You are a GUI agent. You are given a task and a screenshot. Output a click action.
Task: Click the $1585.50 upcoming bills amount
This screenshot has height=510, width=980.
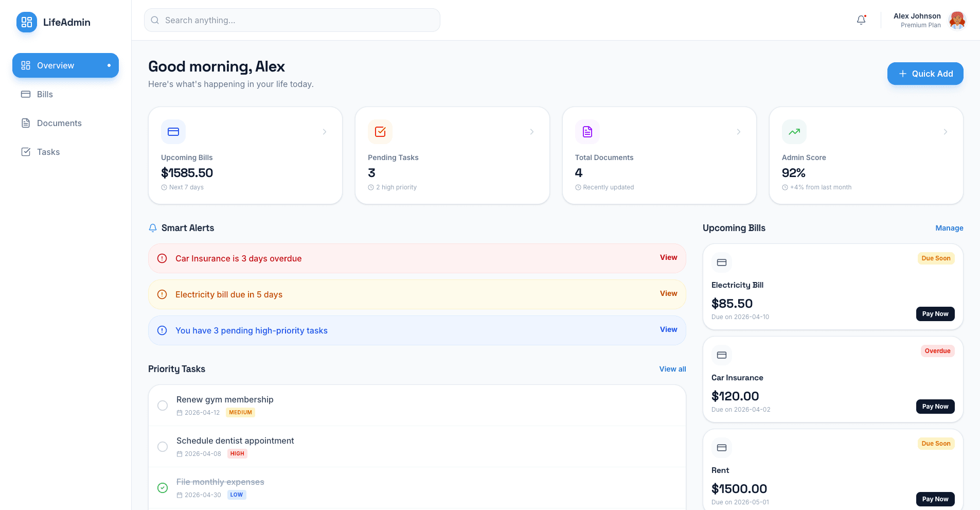187,173
